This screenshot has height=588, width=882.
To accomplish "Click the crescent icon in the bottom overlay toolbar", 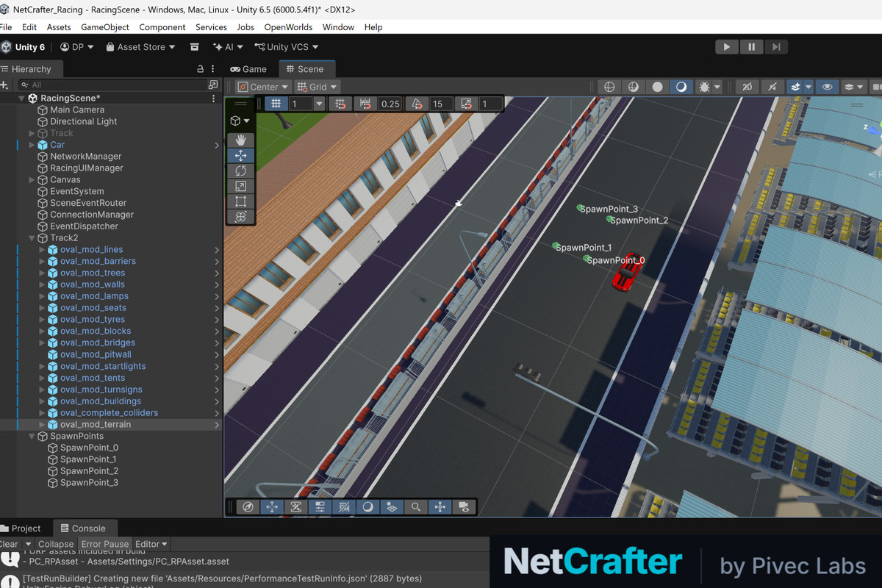I will pos(367,506).
